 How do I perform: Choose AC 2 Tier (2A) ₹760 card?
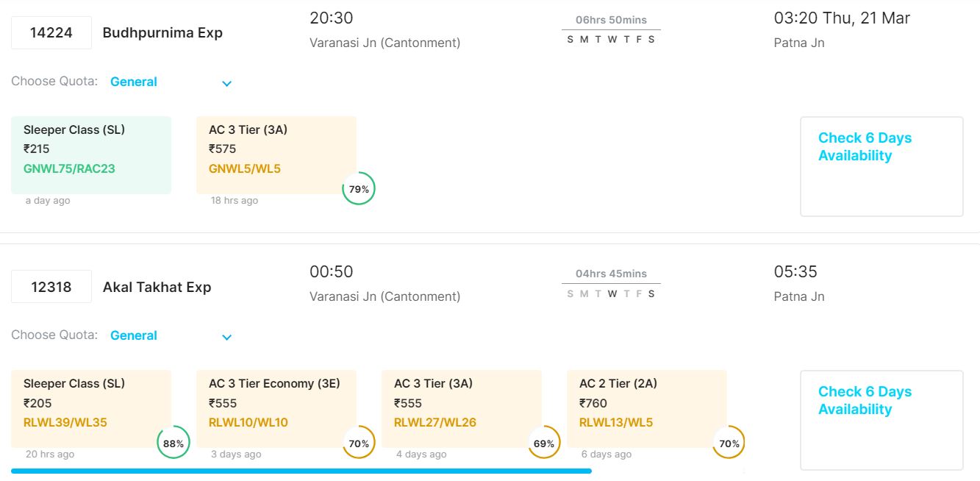(647, 408)
